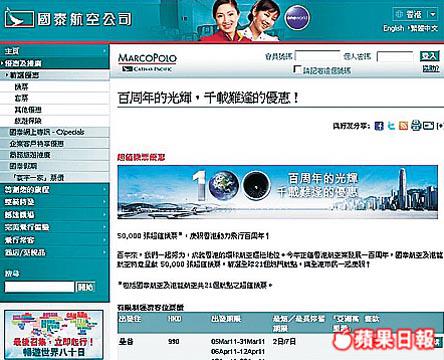
Task: Expand the 策劃您的旅程 sidebar section arrow
Action: (105, 190)
